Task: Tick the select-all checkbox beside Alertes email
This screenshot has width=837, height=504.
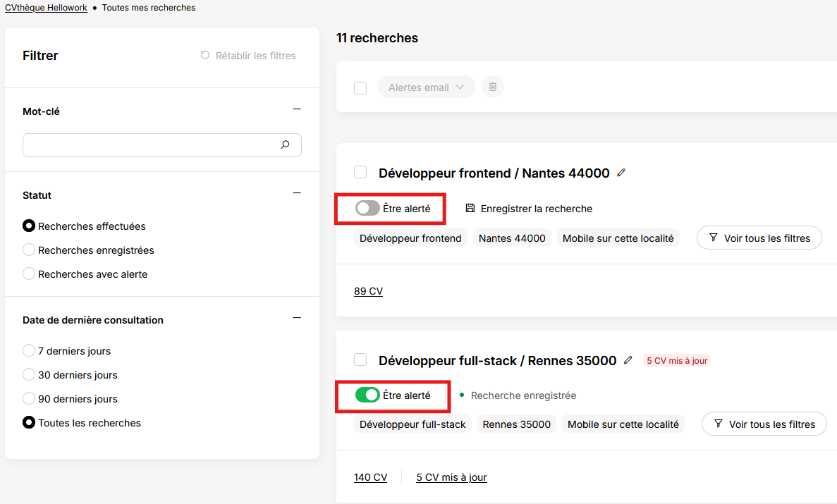Action: pyautogui.click(x=360, y=87)
